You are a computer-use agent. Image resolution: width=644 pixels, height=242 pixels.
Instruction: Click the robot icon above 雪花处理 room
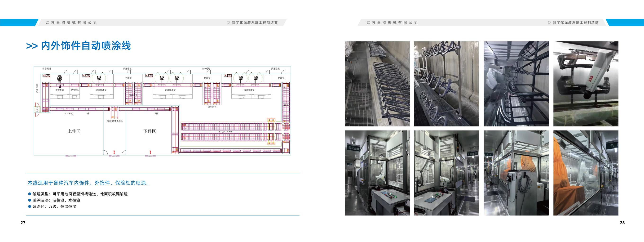[x=59, y=79]
